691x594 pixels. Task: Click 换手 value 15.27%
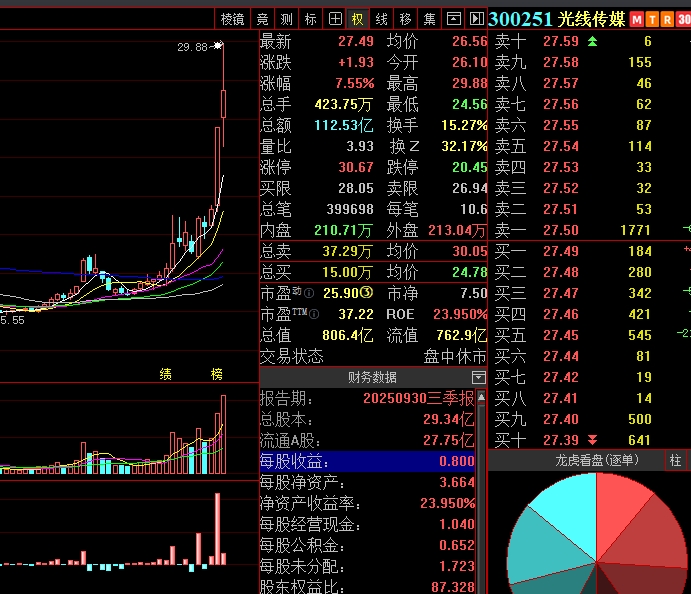click(x=464, y=126)
